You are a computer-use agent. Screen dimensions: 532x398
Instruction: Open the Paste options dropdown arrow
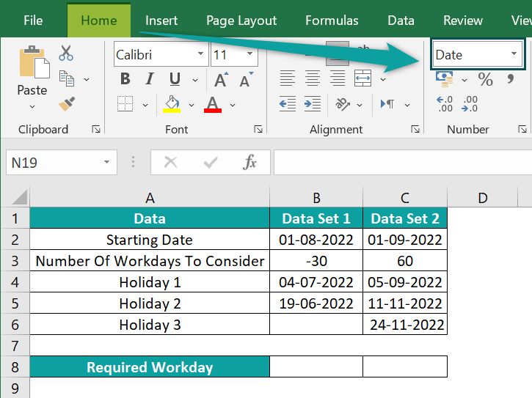pos(32,106)
